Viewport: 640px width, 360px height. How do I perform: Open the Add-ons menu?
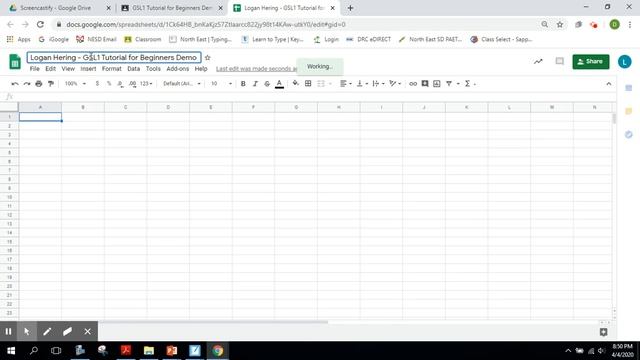[x=178, y=69]
